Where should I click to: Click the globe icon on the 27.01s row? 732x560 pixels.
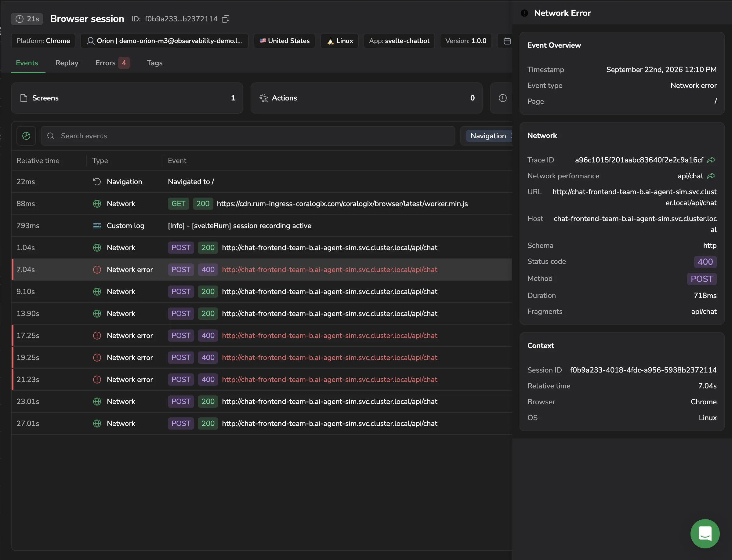[97, 424]
